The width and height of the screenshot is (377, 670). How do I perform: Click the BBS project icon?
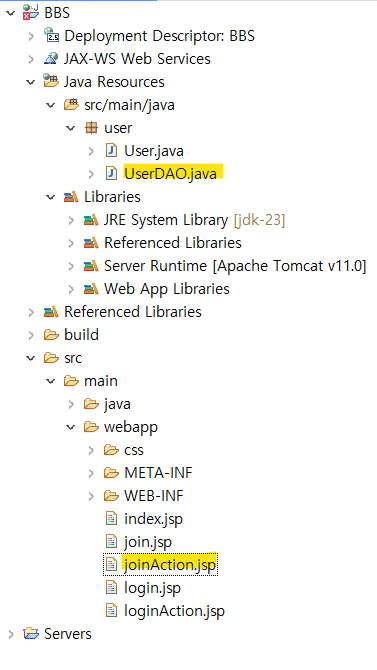31,13
